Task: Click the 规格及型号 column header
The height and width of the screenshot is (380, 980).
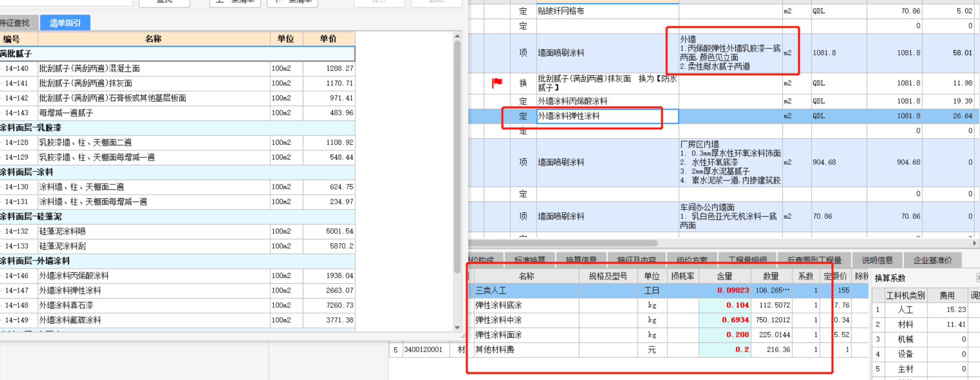Action: pyautogui.click(x=608, y=276)
